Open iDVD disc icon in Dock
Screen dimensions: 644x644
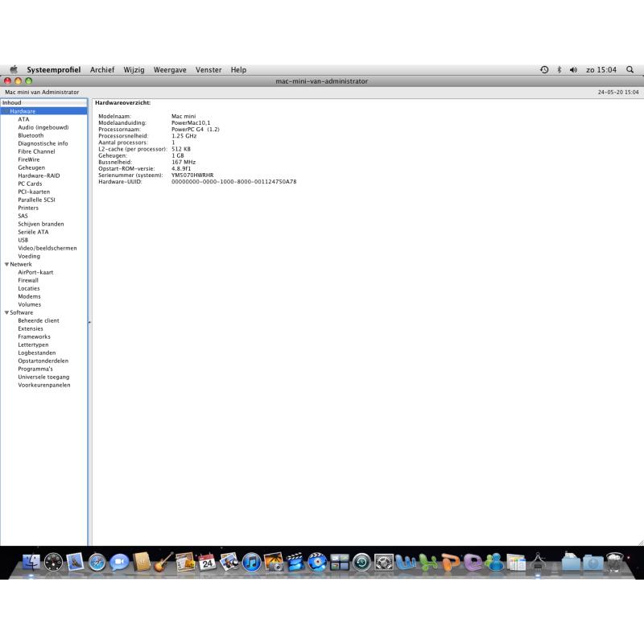[317, 562]
